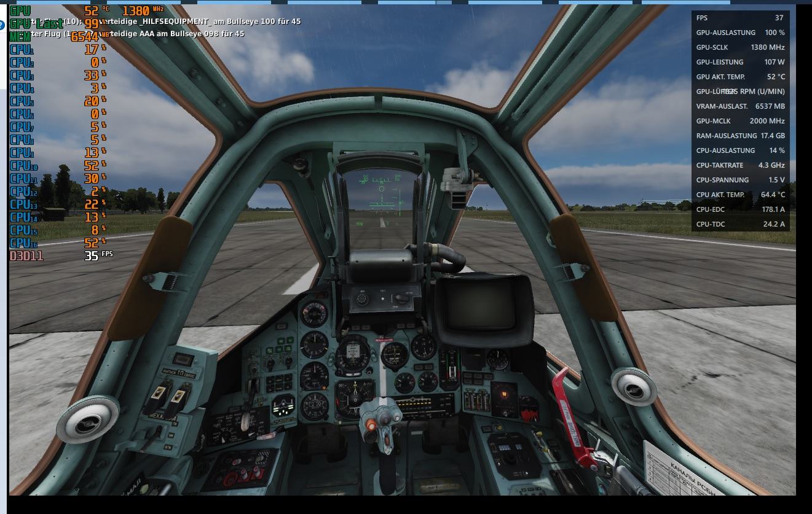The width and height of the screenshot is (812, 514).
Task: Click the CPU10 52% overlay line
Action: coord(58,166)
